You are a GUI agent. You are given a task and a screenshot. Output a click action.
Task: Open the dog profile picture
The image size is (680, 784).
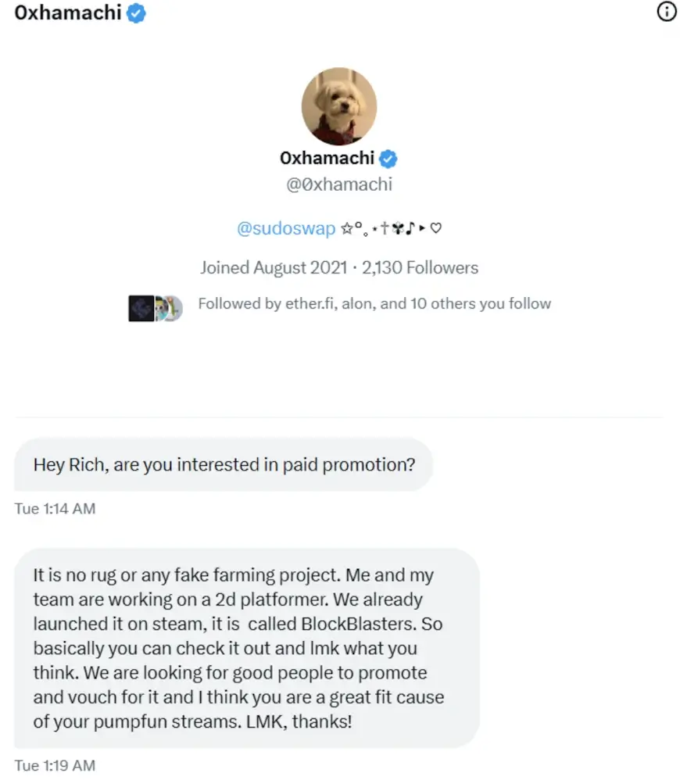coord(339,106)
